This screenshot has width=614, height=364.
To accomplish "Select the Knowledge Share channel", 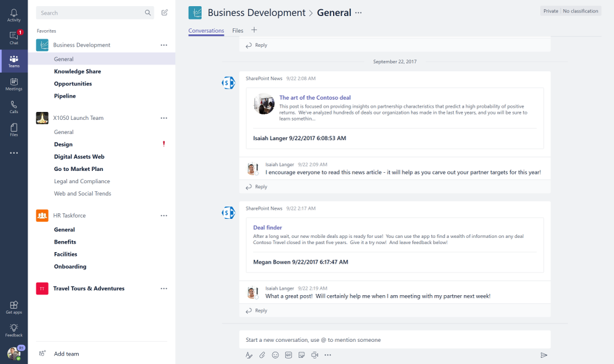I will pos(78,71).
